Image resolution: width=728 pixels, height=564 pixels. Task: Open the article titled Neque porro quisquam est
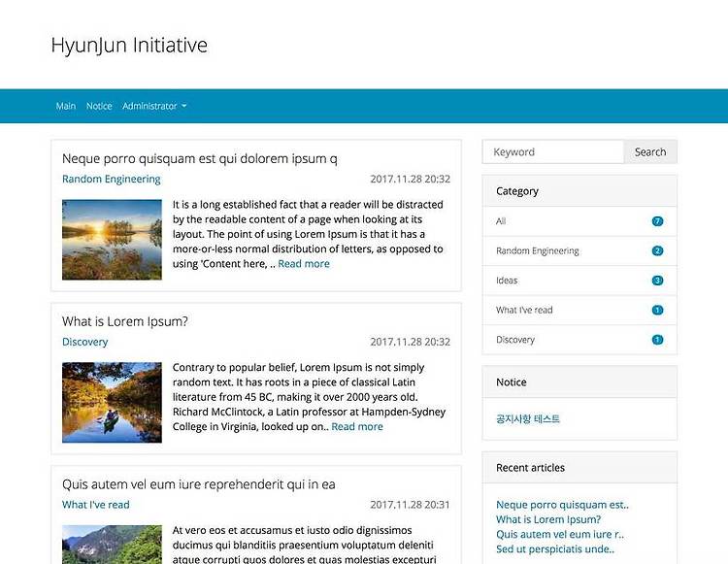point(200,159)
